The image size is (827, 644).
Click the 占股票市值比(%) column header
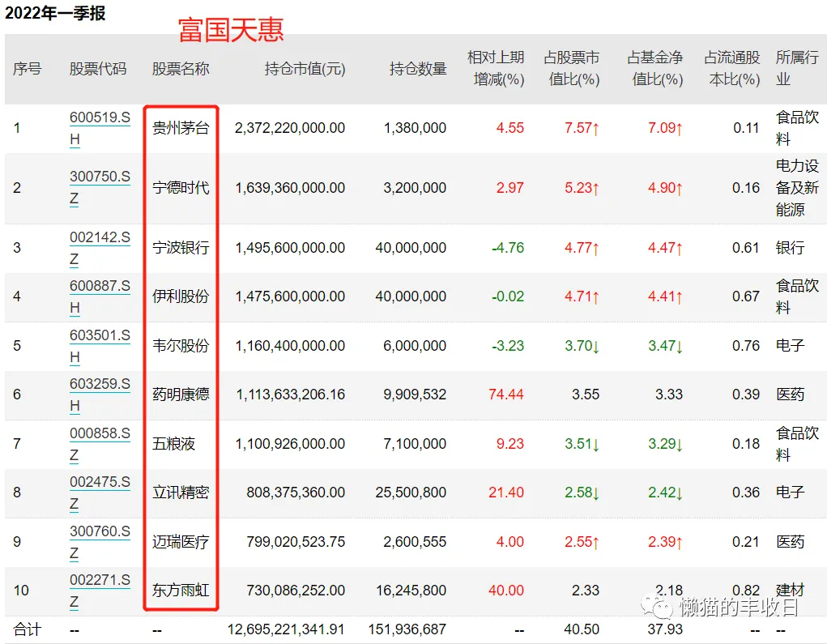click(572, 69)
